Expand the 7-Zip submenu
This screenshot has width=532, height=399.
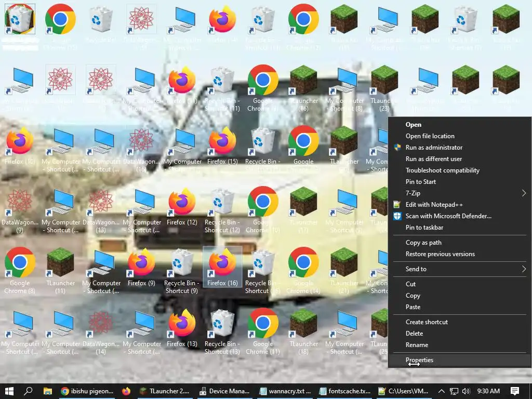(x=460, y=193)
